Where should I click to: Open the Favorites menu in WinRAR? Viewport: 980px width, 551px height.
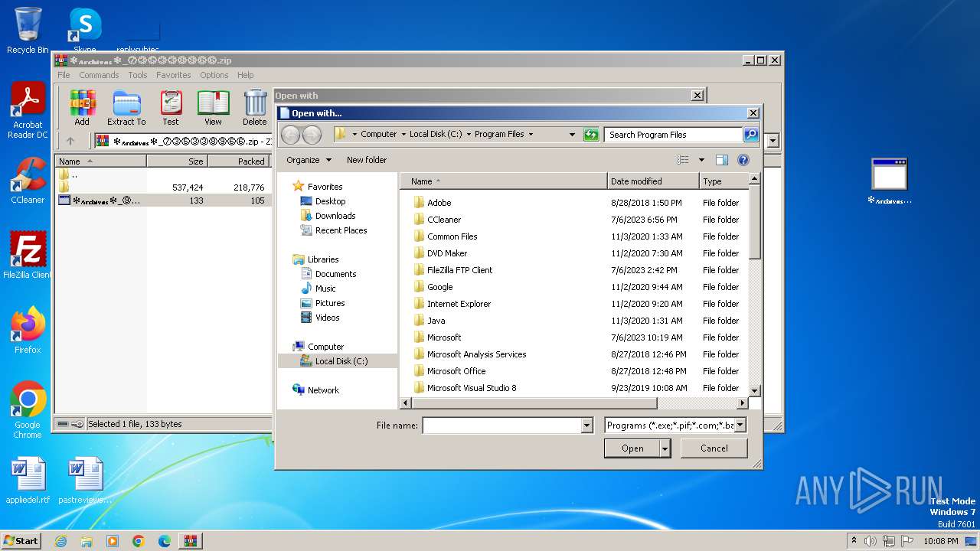174,75
